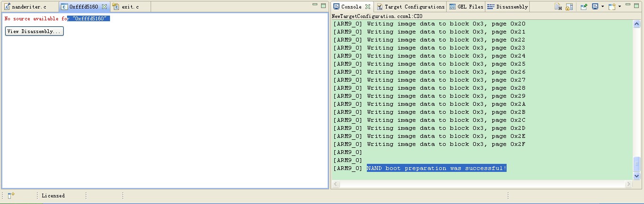The image size is (644, 204).
Task: Click the 'No source available' message
Action: 57,18
